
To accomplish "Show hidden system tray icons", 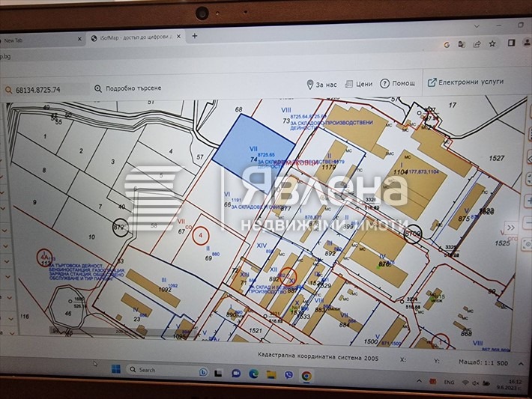I will click(x=420, y=381).
